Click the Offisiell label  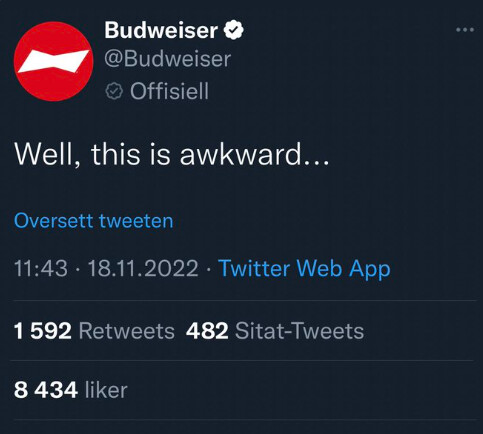[x=169, y=91]
